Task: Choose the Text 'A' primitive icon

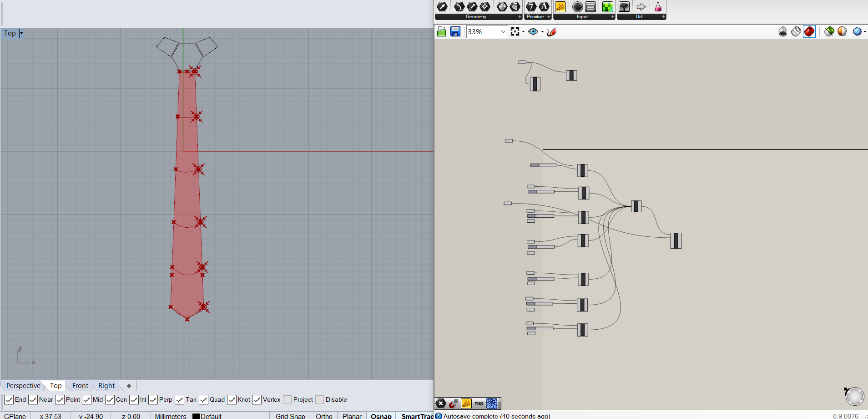Action: (x=544, y=7)
